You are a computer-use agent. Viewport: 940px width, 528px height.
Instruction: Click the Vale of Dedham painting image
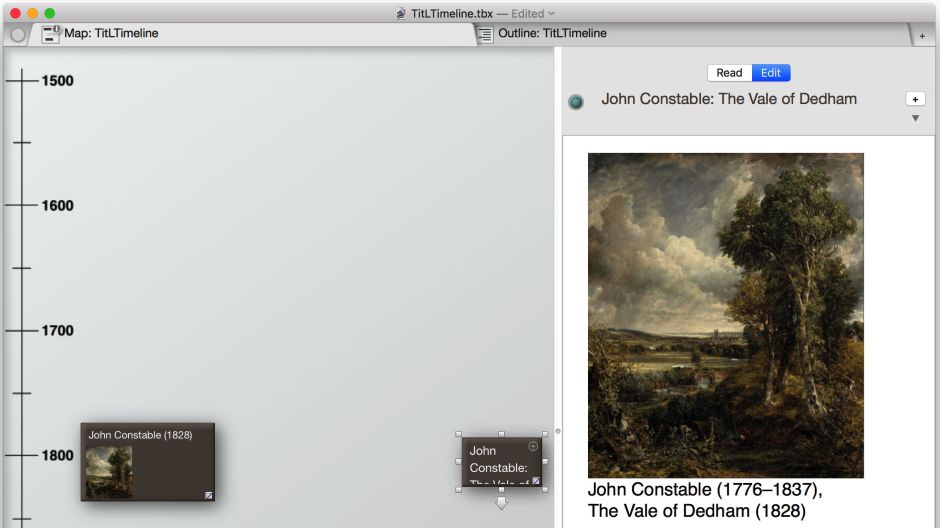725,315
